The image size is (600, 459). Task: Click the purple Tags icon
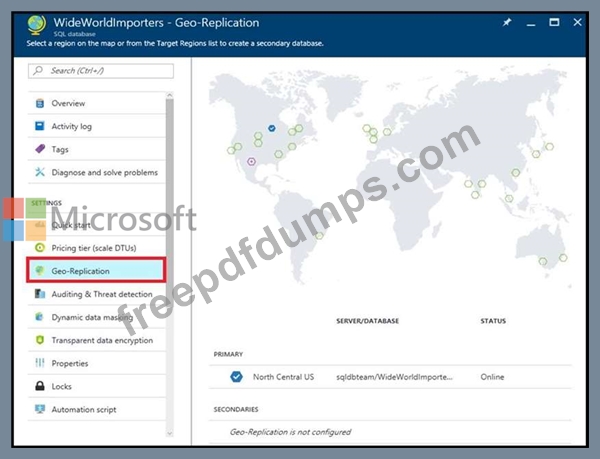[40, 149]
